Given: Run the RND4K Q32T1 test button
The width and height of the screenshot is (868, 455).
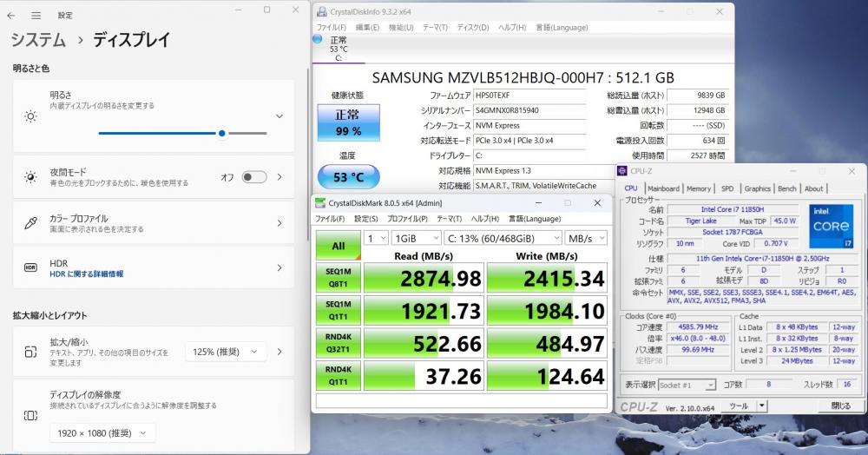Looking at the screenshot, I should (339, 343).
